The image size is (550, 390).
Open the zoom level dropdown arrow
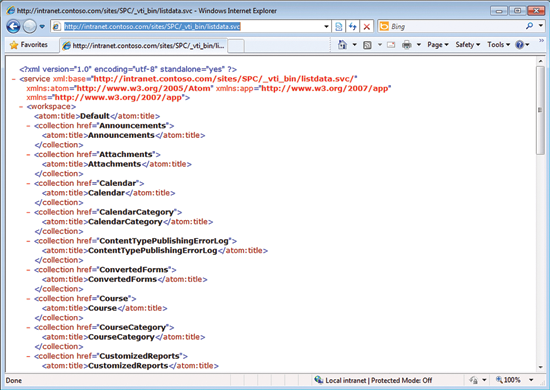pos(531,380)
